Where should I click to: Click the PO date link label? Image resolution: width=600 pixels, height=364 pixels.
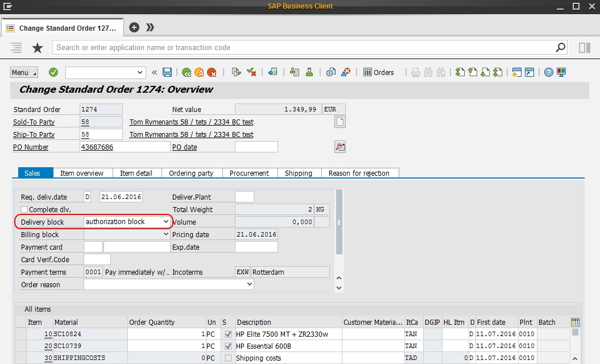[x=184, y=147]
